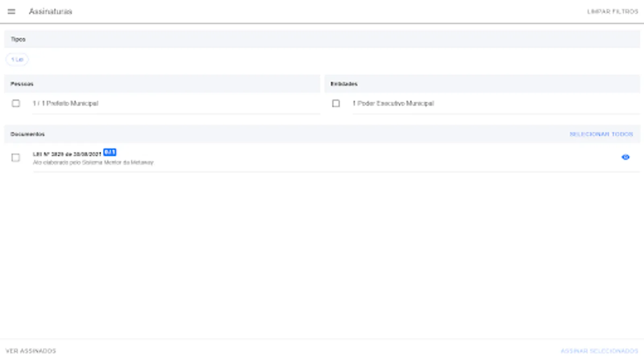Open the Lei type filter tag
Screen dimensions: 644x362
(x=17, y=59)
